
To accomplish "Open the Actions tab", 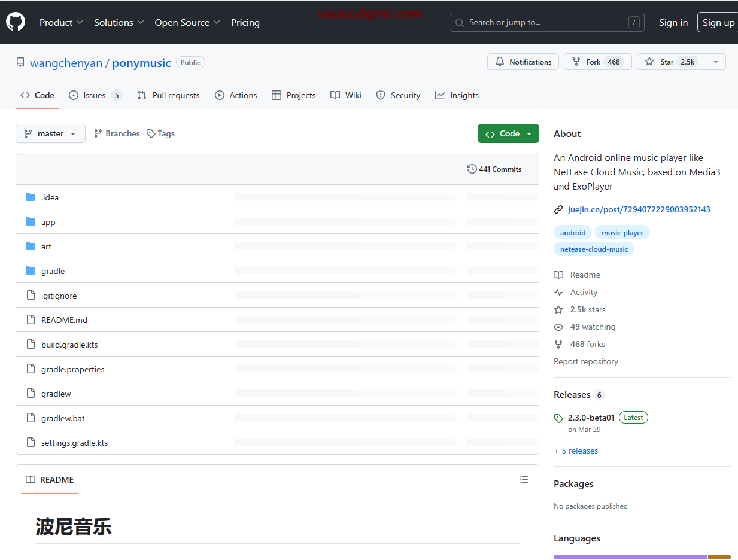I will click(x=236, y=95).
